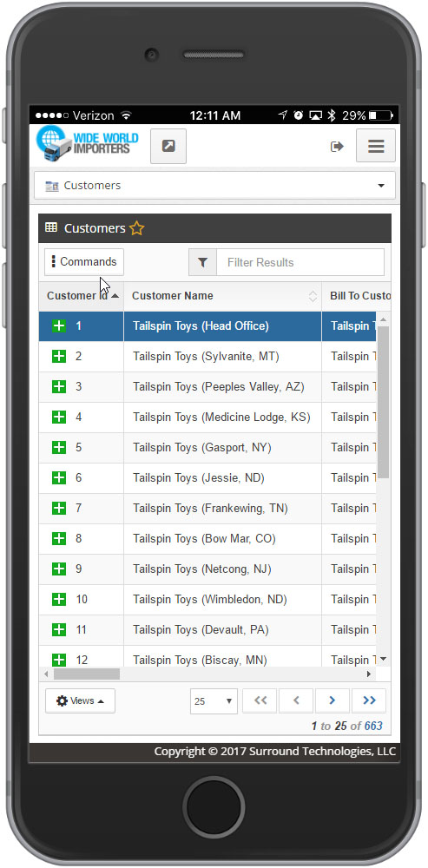Viewport: 428px width, 868px height.
Task: Click the logout arrow icon
Action: [337, 146]
